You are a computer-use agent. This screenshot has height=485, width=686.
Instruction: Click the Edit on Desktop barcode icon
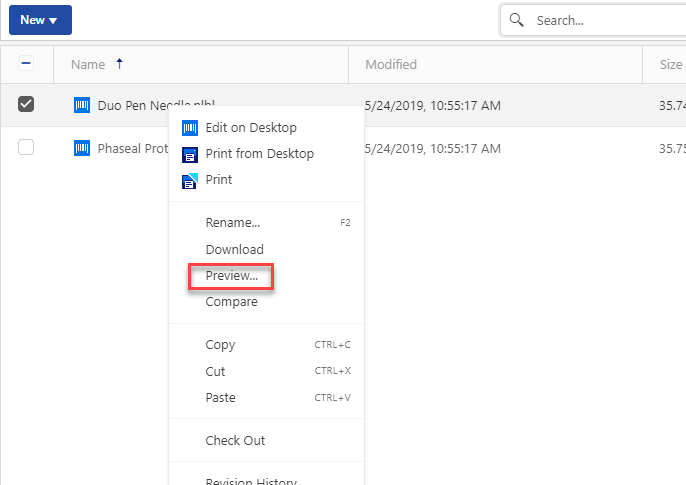(189, 128)
